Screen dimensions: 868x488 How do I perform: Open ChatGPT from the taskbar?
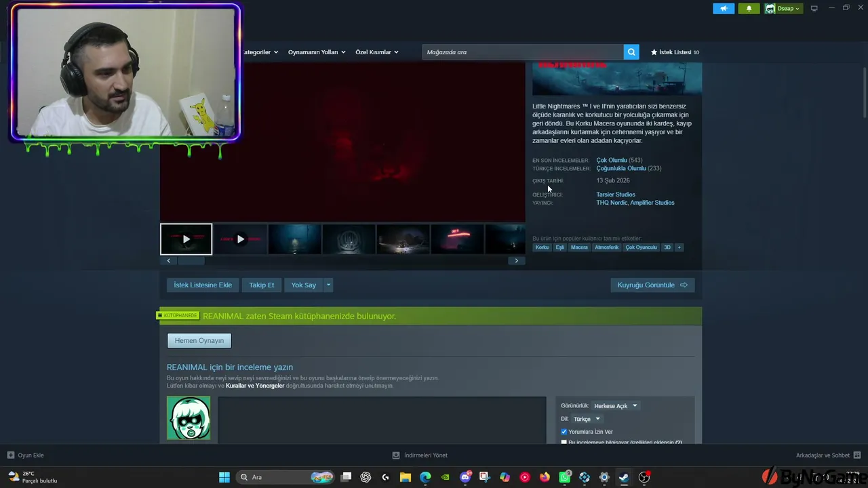coord(366,477)
